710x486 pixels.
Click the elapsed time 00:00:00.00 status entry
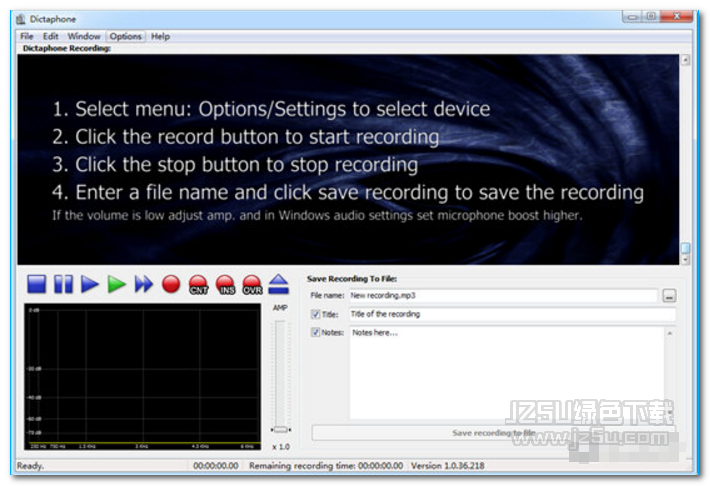tap(216, 466)
